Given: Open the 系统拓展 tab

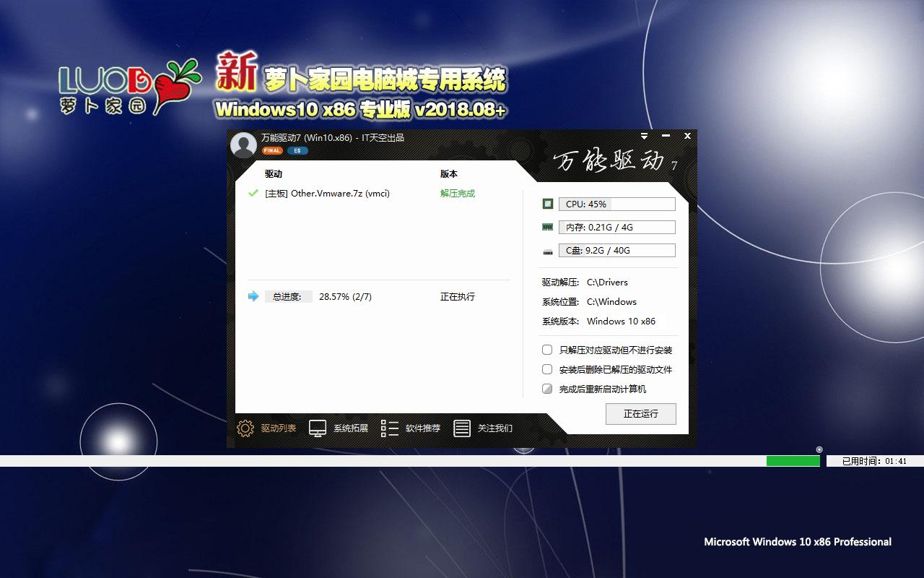Looking at the screenshot, I should pos(351,428).
